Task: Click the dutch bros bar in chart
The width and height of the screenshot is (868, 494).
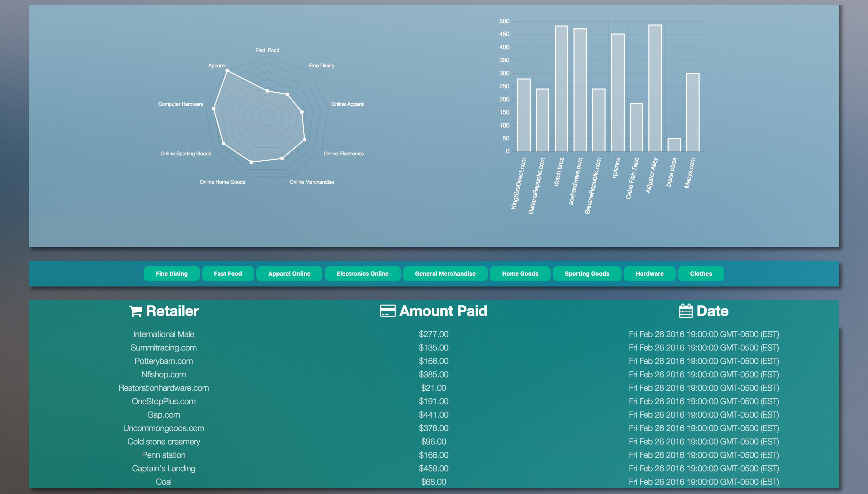Action: (561, 88)
